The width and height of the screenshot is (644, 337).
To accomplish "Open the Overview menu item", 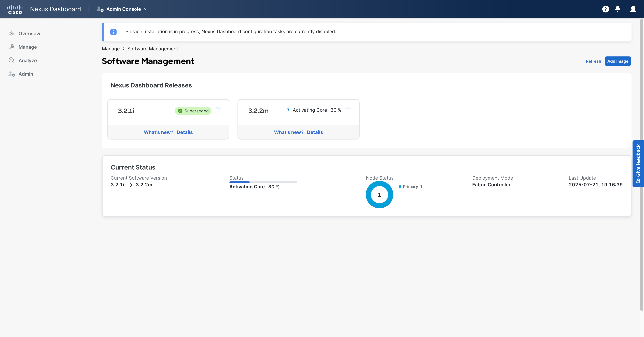I will 29,34.
